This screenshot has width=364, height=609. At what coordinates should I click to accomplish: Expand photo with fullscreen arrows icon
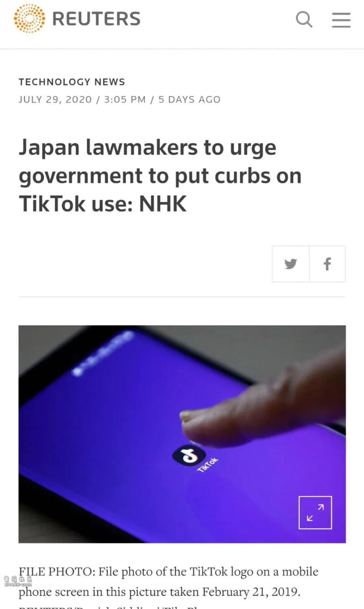tap(315, 513)
